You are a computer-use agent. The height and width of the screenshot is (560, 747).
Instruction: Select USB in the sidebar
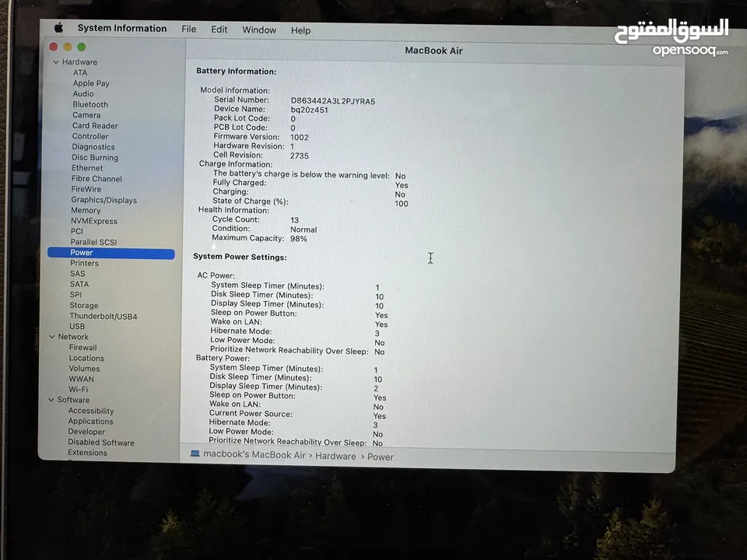(77, 326)
